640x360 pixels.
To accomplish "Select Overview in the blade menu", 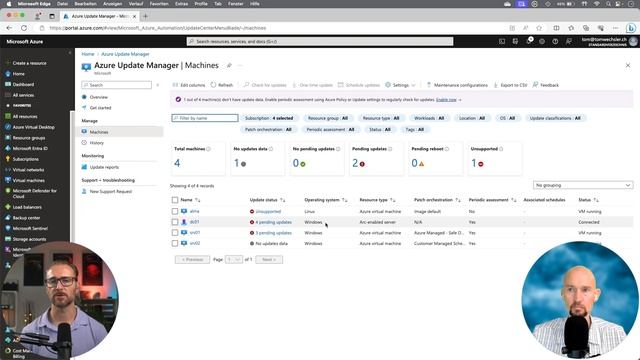I will tap(98, 97).
